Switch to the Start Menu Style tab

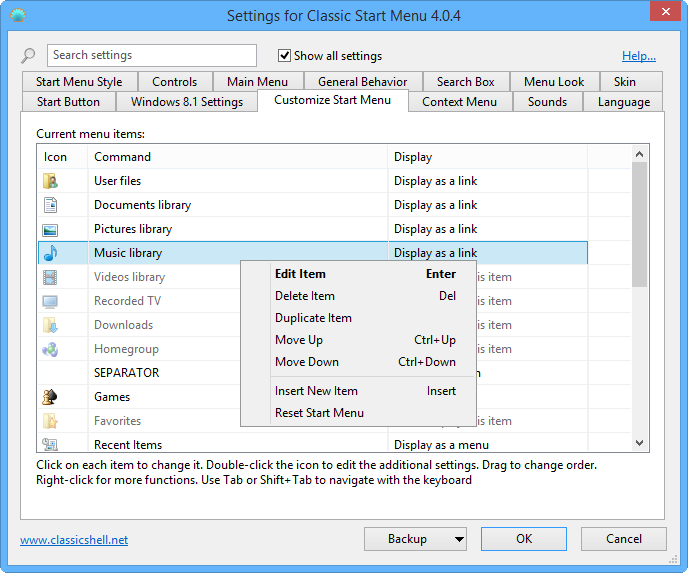(x=79, y=82)
